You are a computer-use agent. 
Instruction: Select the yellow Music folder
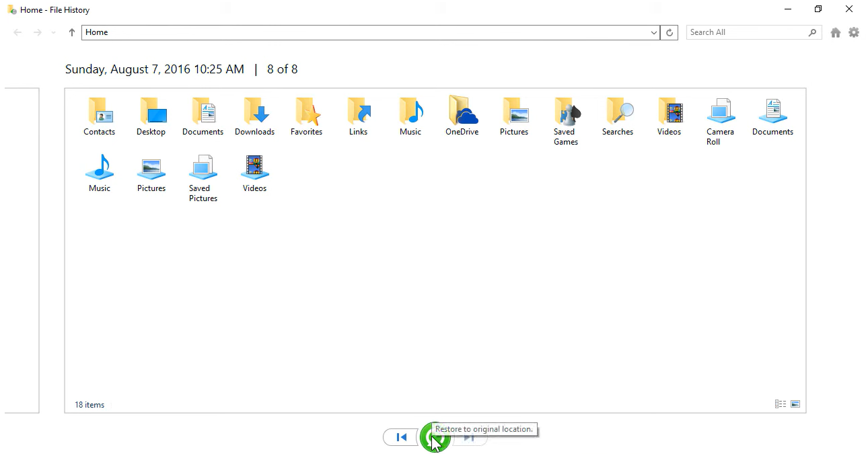coord(410,117)
